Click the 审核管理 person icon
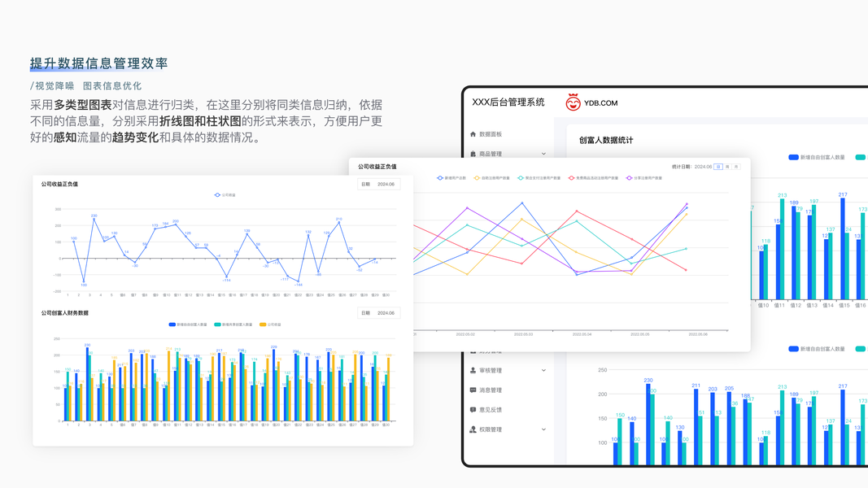The height and width of the screenshot is (488, 868). tap(473, 370)
